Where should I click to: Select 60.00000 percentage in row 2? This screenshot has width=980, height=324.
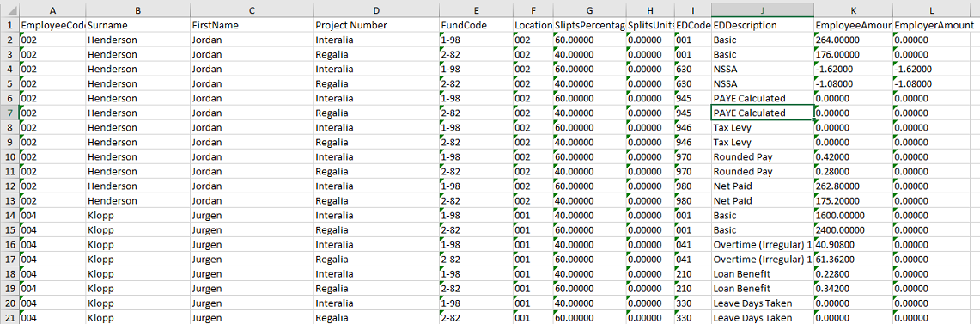[589, 40]
